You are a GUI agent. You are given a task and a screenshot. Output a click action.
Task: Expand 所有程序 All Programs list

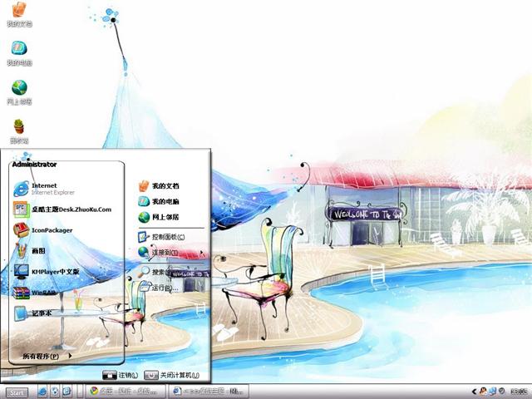(x=47, y=356)
